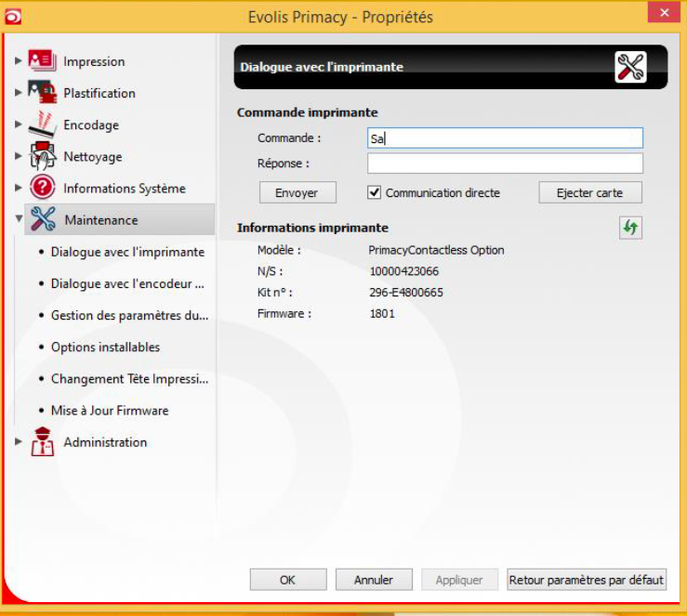The image size is (687, 616).
Task: Click the Ejecter carte button
Action: click(x=590, y=192)
